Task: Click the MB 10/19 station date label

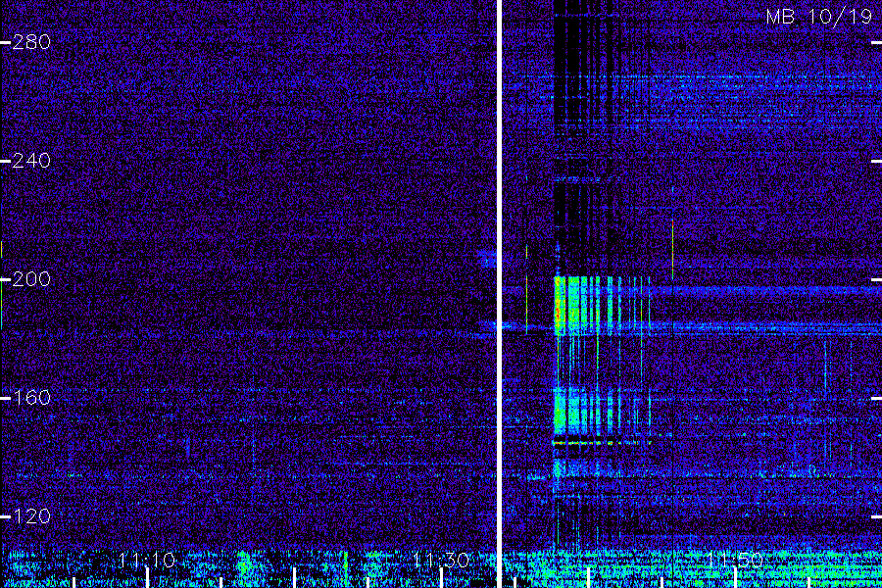Action: (819, 17)
